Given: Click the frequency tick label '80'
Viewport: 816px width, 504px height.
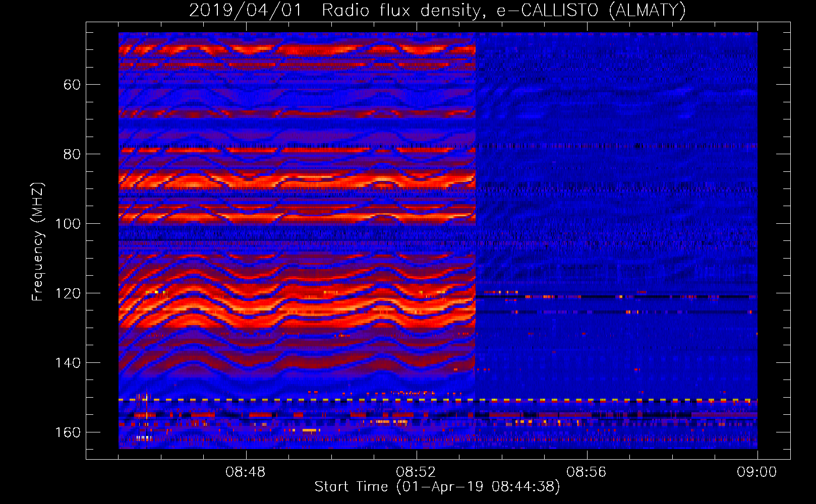Looking at the screenshot, I should (x=72, y=154).
